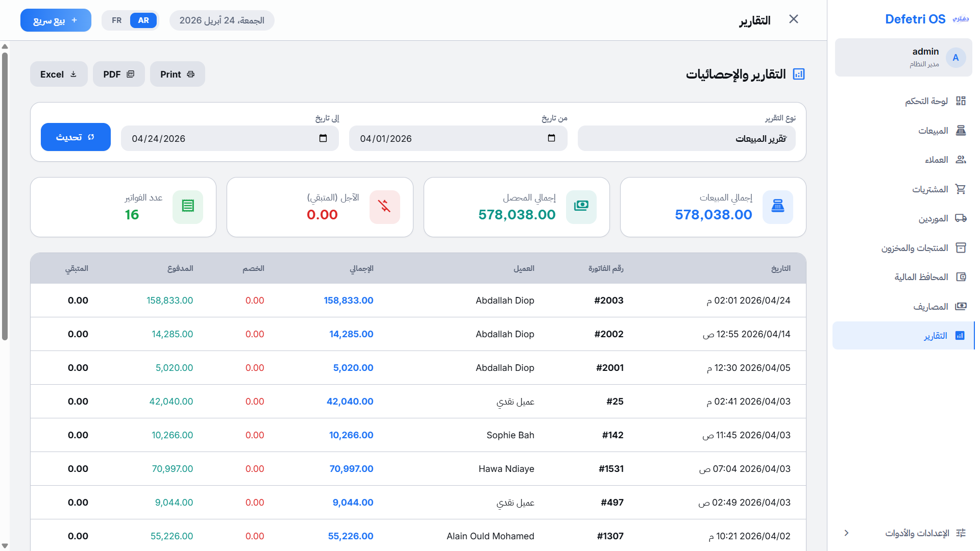Click the المشتريات shopping cart icon
Viewport: 980px width, 551px height.
click(x=962, y=189)
